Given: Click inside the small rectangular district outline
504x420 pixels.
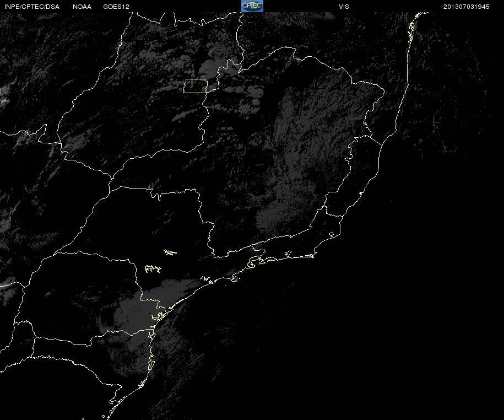Looking at the screenshot, I should tap(196, 86).
